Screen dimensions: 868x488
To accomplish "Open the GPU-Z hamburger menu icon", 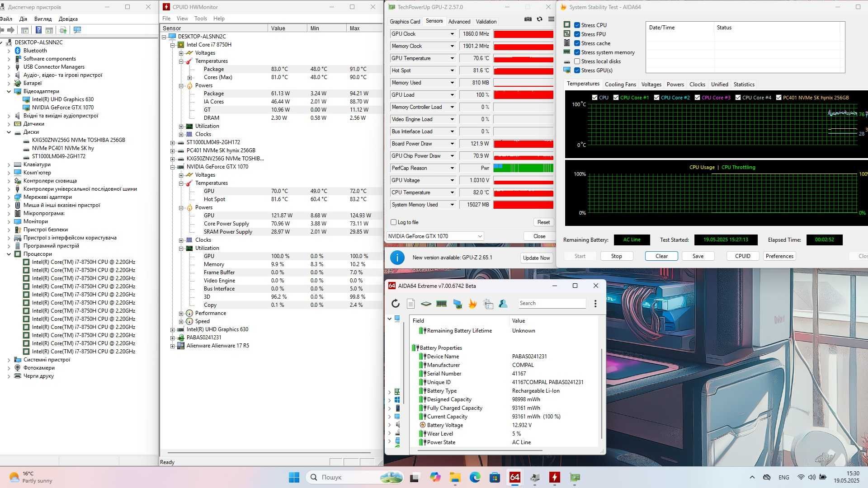I will point(551,19).
